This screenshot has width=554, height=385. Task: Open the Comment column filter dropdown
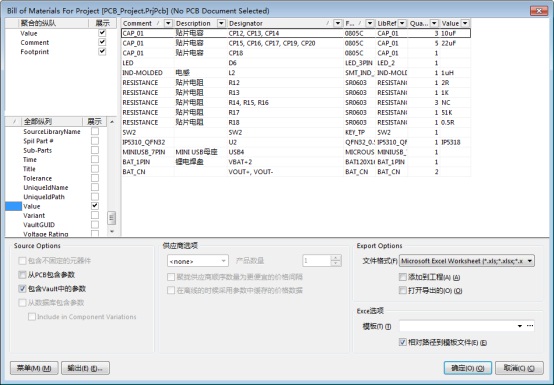[x=168, y=23]
